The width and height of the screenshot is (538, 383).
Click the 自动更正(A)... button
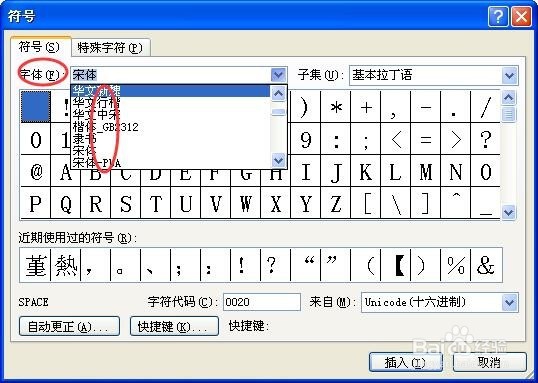pos(69,326)
